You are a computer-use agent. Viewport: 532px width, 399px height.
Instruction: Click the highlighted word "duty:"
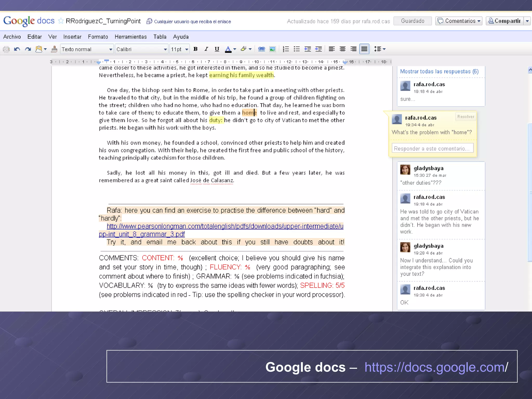(x=216, y=120)
